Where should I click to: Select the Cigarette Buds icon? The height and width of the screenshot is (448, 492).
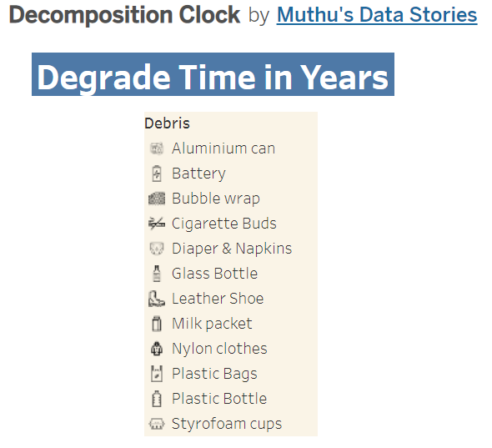pos(157,224)
